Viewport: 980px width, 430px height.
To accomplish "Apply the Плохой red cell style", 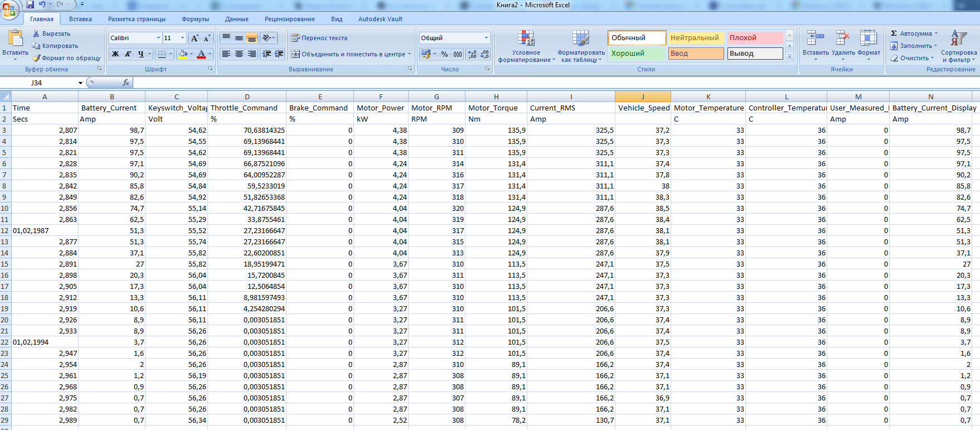I will [755, 38].
